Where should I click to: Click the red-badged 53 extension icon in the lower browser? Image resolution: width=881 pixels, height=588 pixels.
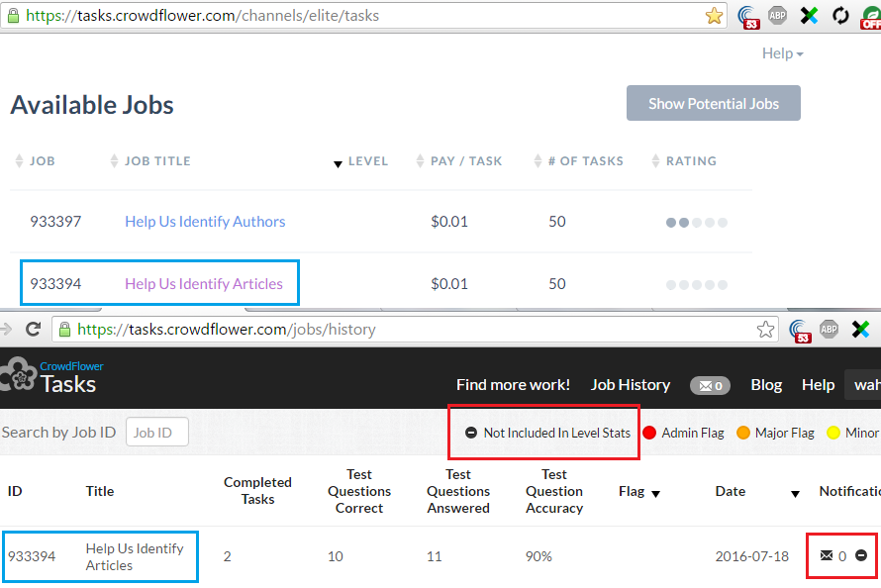point(800,331)
